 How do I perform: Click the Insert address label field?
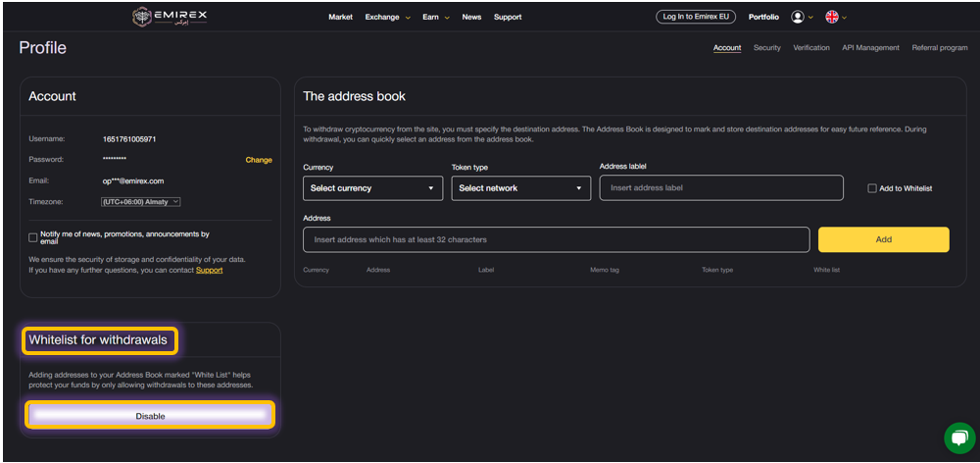tap(721, 187)
